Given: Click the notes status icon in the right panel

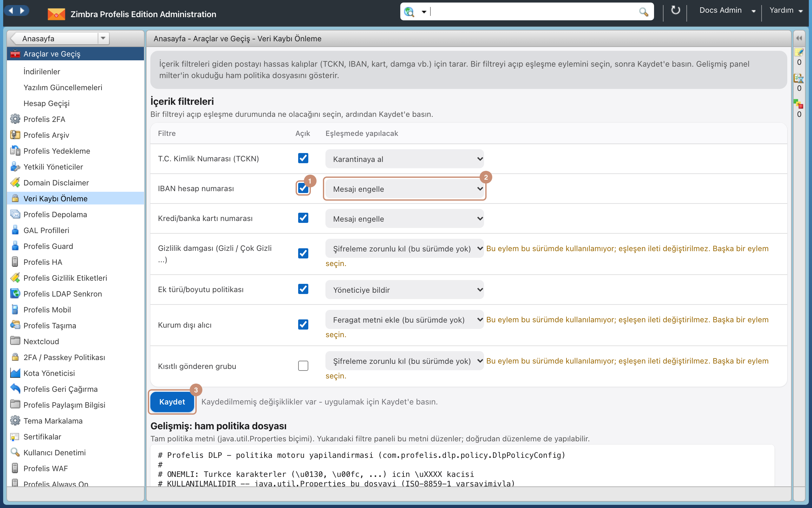Looking at the screenshot, I should tap(799, 52).
